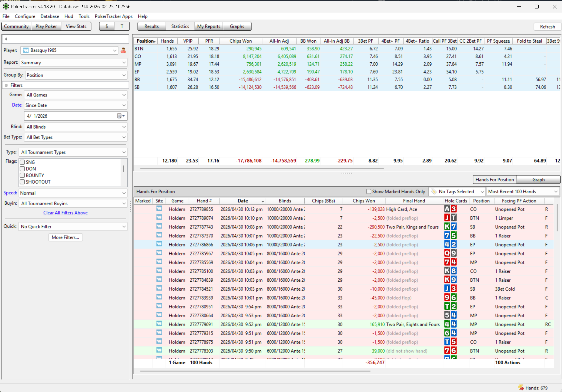Click the Clear All Filters Above link
Viewport: 562px width, 392px height.
pos(65,213)
